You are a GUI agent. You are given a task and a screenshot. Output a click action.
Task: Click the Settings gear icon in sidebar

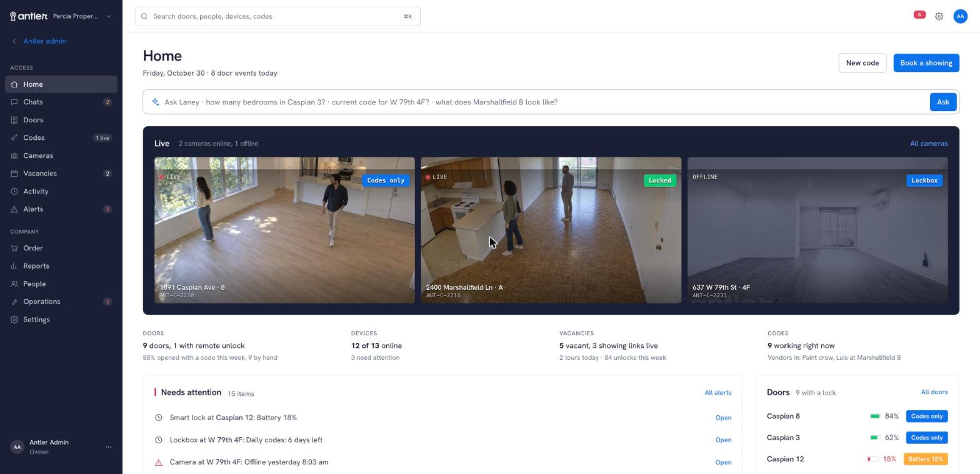(14, 320)
